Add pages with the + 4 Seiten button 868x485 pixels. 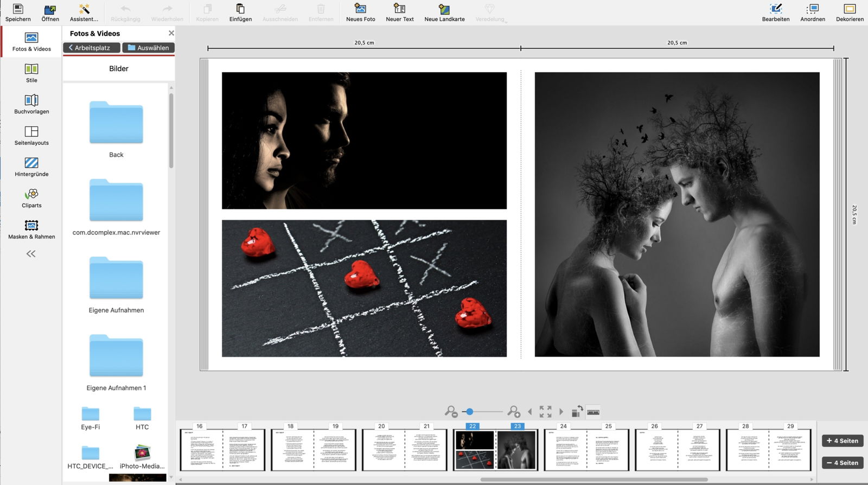(x=842, y=441)
